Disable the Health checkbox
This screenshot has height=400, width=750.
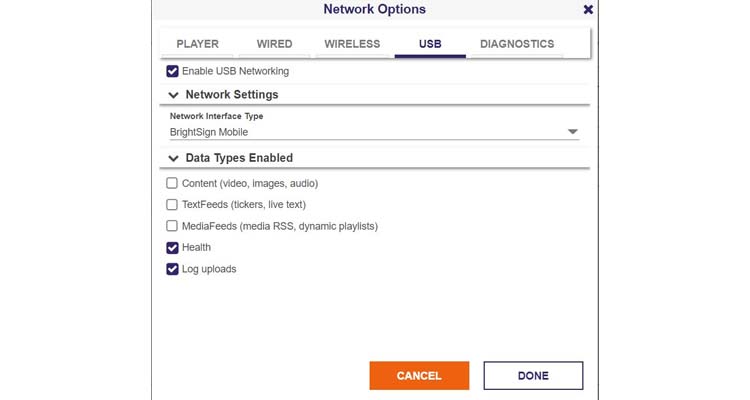coord(172,247)
